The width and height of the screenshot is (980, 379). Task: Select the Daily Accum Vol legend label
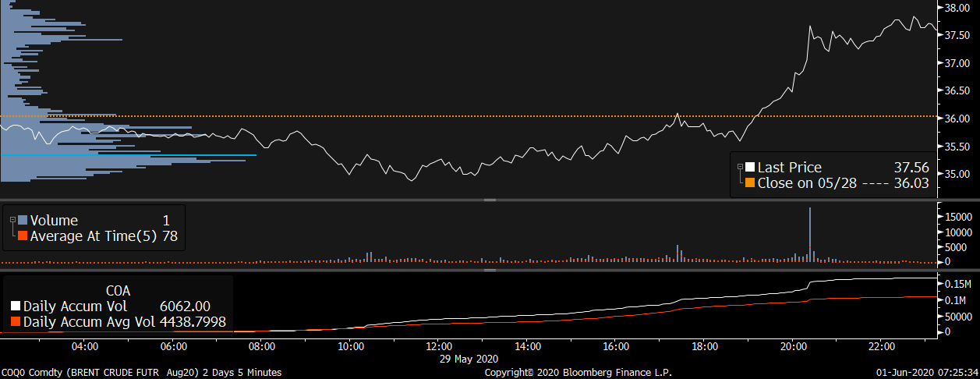(x=75, y=306)
